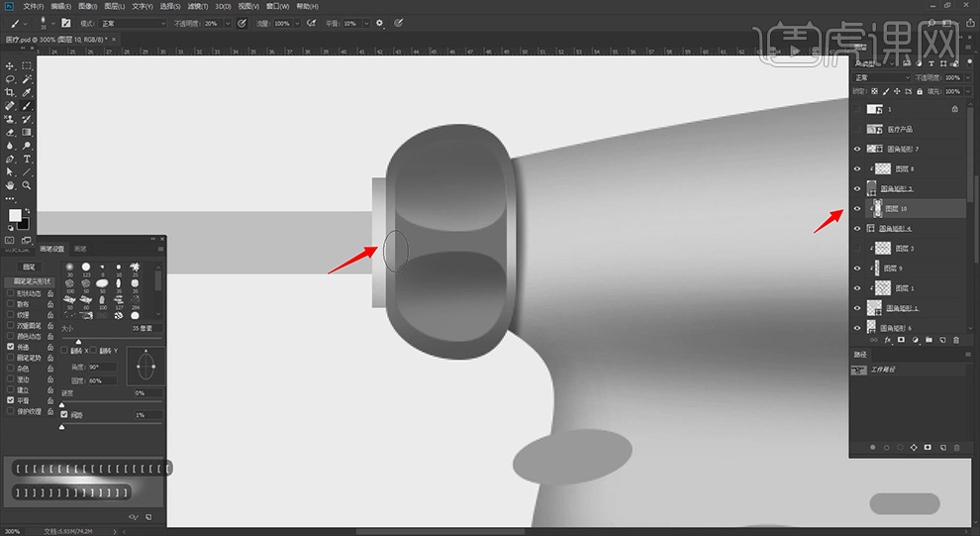Open the layer opacity 100% dropdown
The width and height of the screenshot is (980, 536).
(x=968, y=77)
